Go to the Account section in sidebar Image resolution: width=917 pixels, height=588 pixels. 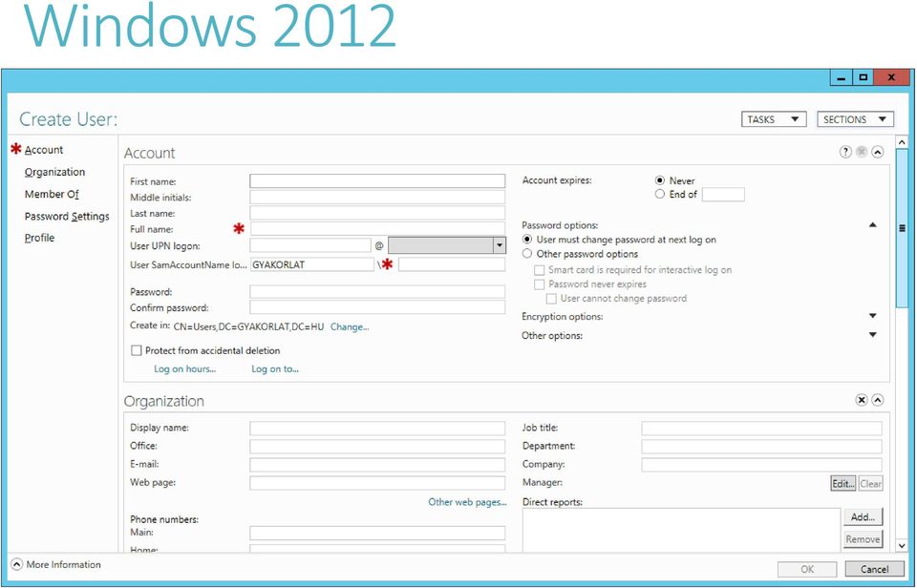coord(44,150)
